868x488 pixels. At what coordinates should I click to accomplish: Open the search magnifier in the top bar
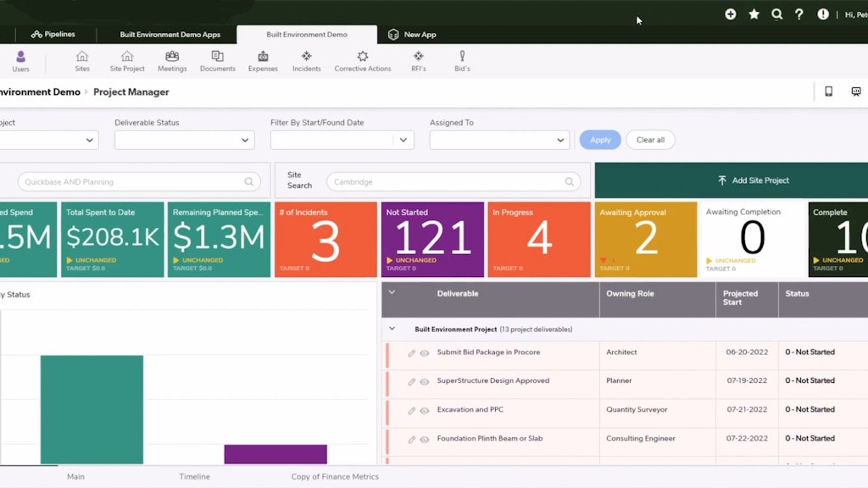click(776, 14)
